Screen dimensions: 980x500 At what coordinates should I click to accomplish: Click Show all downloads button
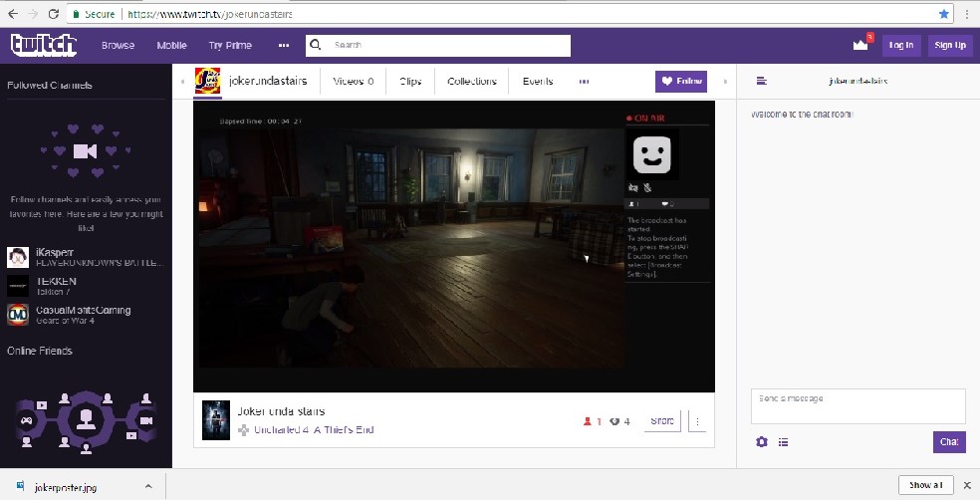[x=925, y=485]
